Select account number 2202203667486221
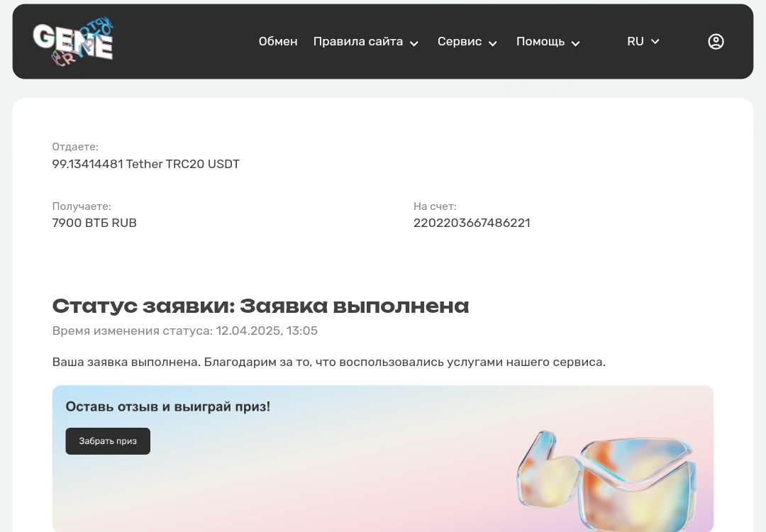 point(472,223)
